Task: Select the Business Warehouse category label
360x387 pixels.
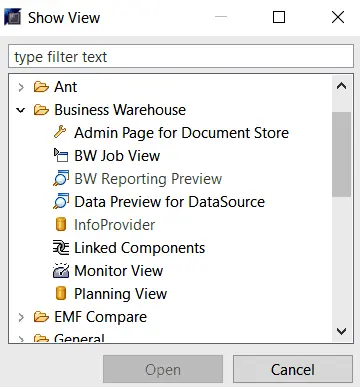Action: coord(120,110)
